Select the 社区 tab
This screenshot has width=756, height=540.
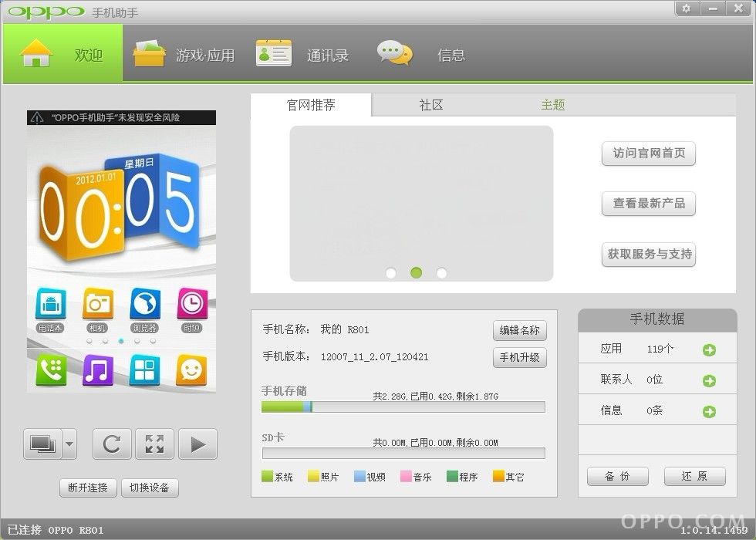coord(431,105)
